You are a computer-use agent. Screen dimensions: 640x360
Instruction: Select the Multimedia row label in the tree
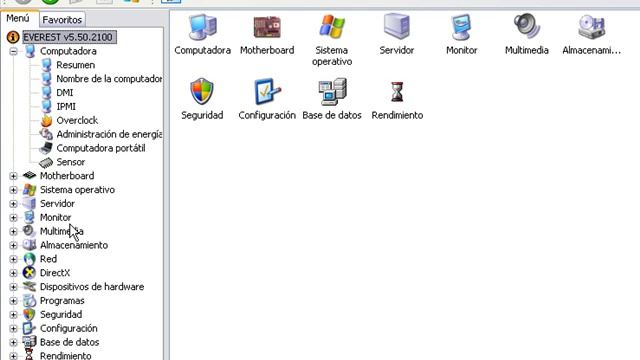point(62,231)
